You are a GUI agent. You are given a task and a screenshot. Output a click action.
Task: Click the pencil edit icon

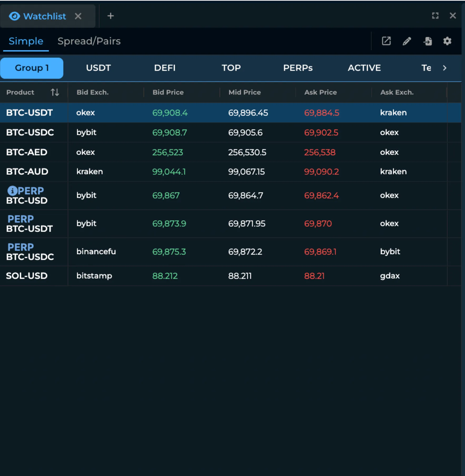tap(407, 41)
